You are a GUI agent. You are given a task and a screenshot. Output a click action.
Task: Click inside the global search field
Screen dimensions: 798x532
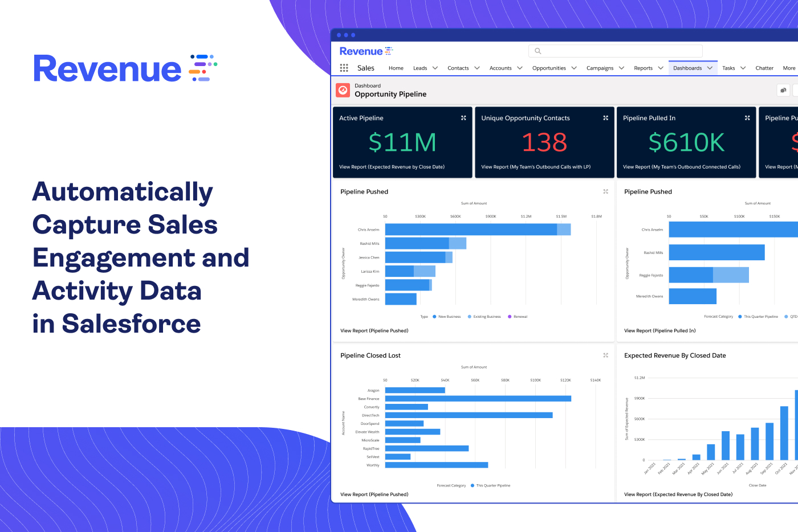(x=616, y=51)
